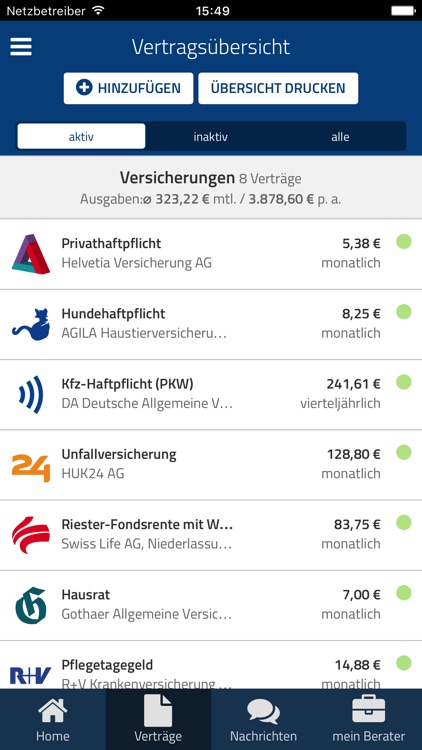Tap the Gothaer G logo
The width and height of the screenshot is (422, 750).
pyautogui.click(x=31, y=606)
